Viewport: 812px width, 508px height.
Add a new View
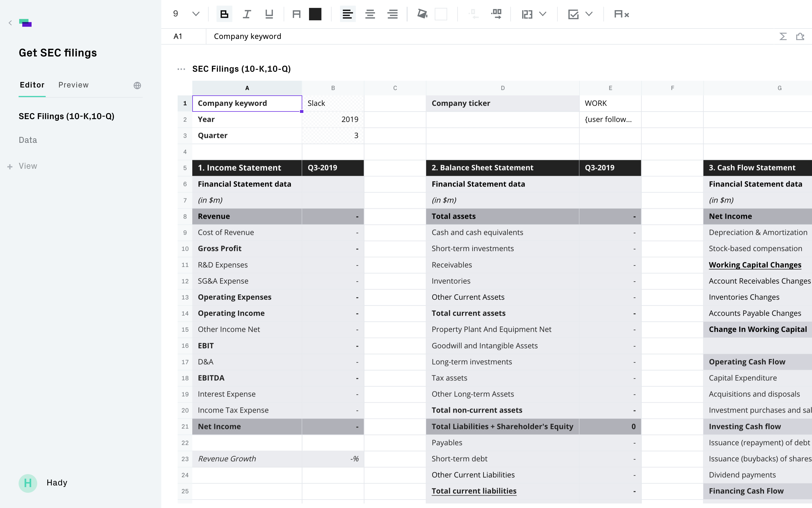tap(28, 166)
